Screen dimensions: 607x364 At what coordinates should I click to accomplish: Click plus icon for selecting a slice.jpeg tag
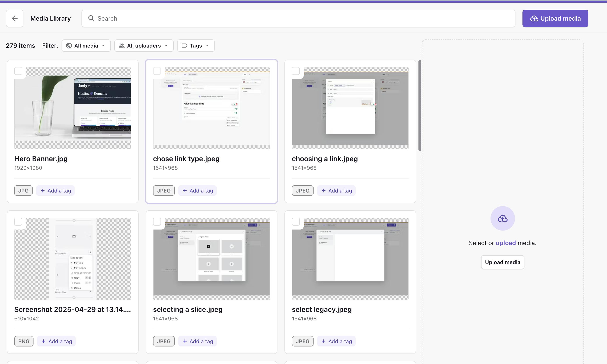[185, 341]
